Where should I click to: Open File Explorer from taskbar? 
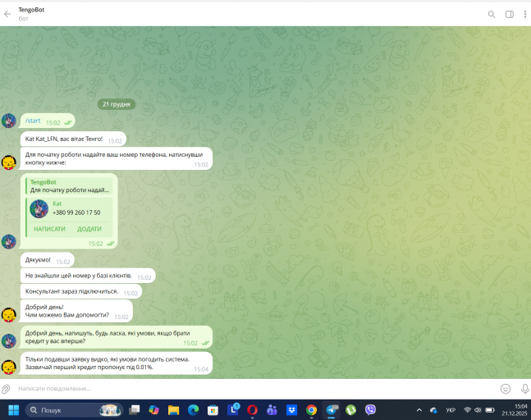pos(173,410)
